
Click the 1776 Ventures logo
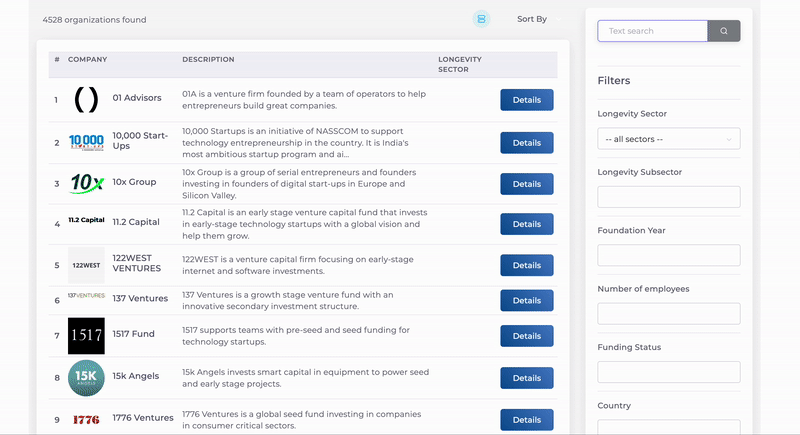tap(86, 419)
